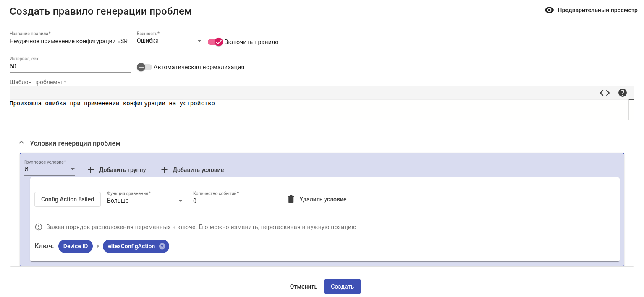Click plus icon beside Добавить условие
The image size is (644, 297).
point(164,170)
